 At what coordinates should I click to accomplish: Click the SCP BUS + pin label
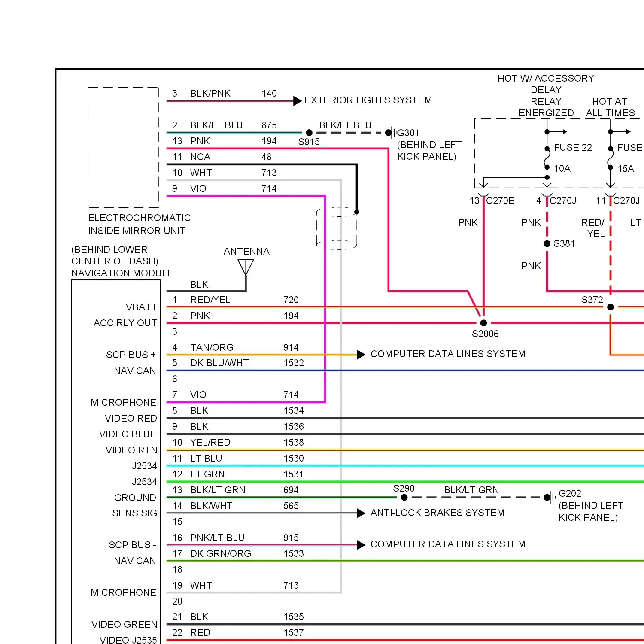click(x=131, y=355)
